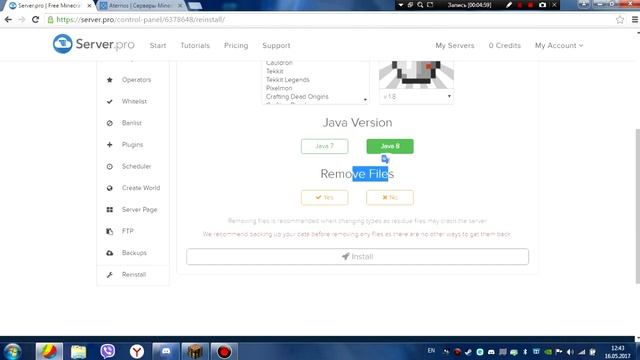Open the red record app on taskbar

(x=224, y=351)
